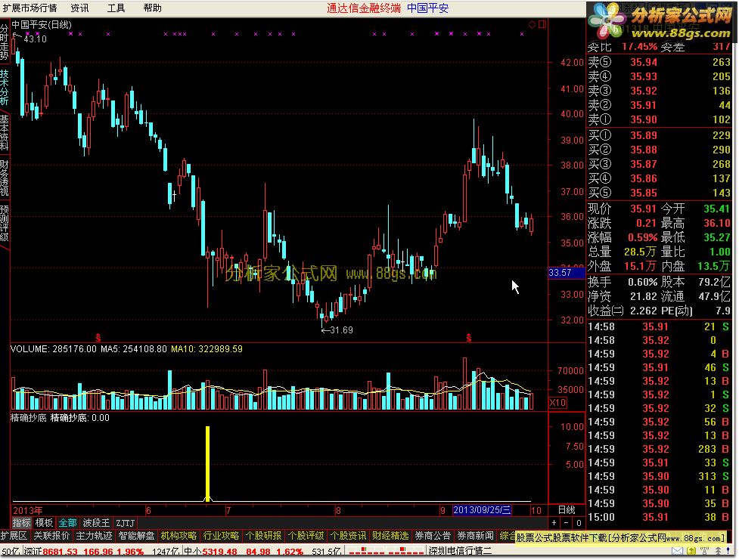Click the 换手 0.60% value
This screenshot has width=739, height=560.
[642, 283]
